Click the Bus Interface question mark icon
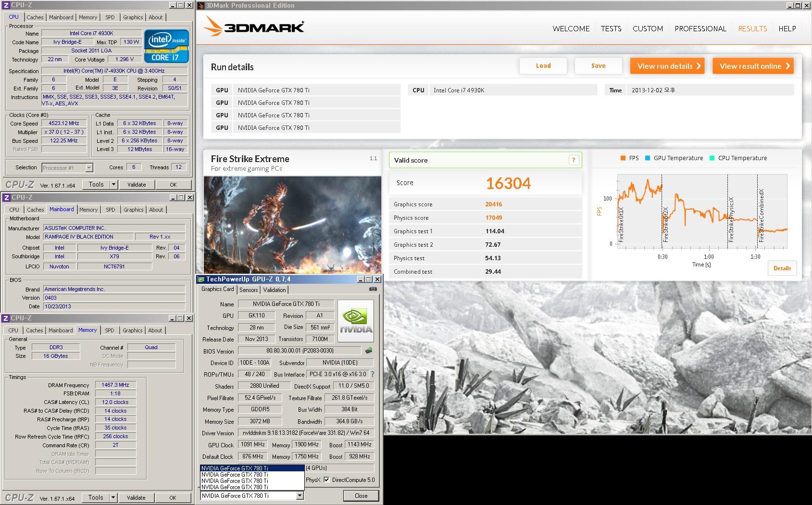812x505 pixels. 372,374
